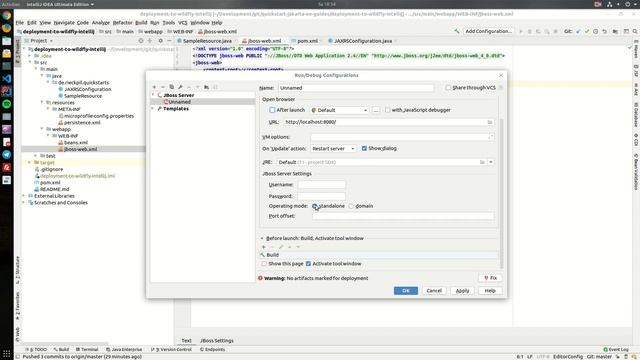The image size is (640, 360).
Task: Build project using hammer icon
Action: tap(457, 31)
